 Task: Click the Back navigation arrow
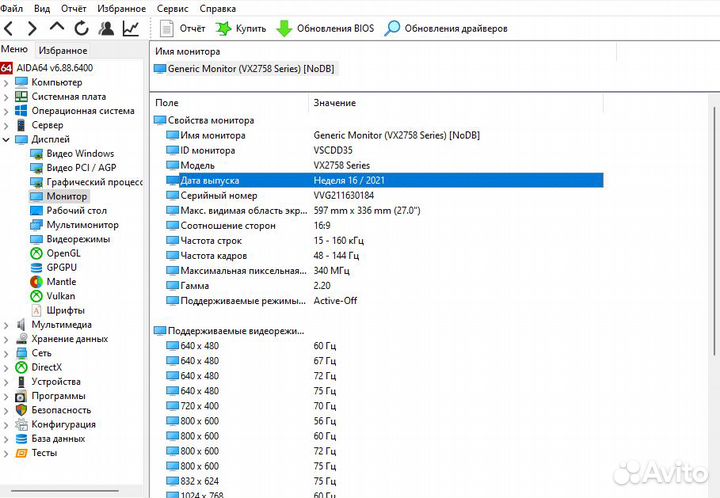(x=9, y=28)
